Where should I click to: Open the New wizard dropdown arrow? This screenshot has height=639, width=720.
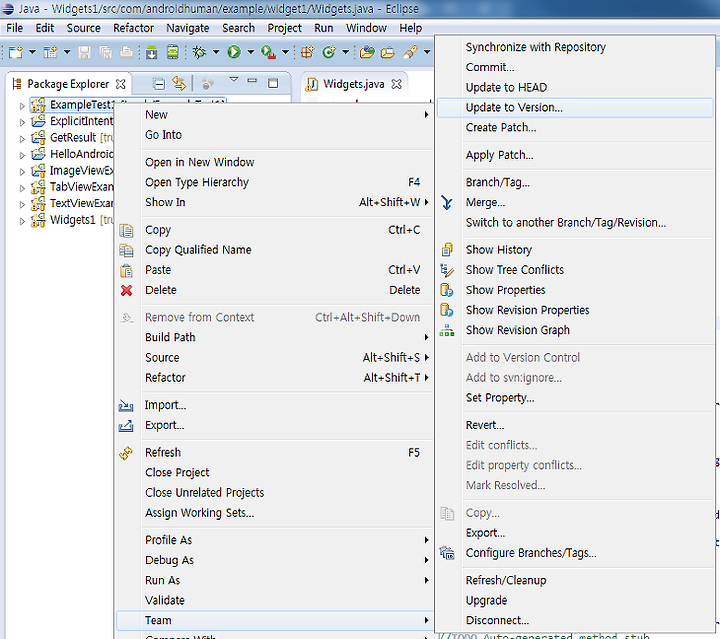[x=32, y=52]
